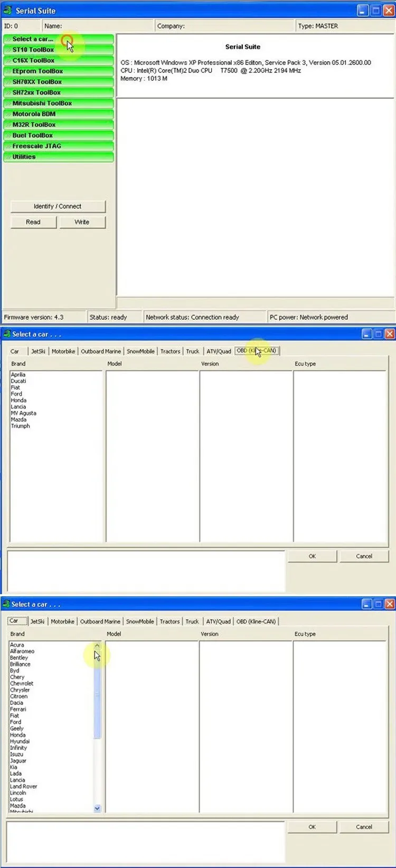Click OK in the bottom Select a car window
Viewport: 396px width, 868px height.
pyautogui.click(x=312, y=827)
